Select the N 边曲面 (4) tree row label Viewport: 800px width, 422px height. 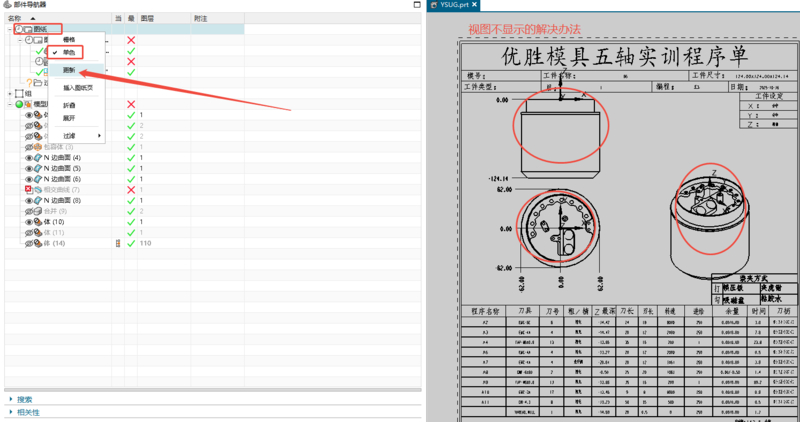(x=62, y=158)
